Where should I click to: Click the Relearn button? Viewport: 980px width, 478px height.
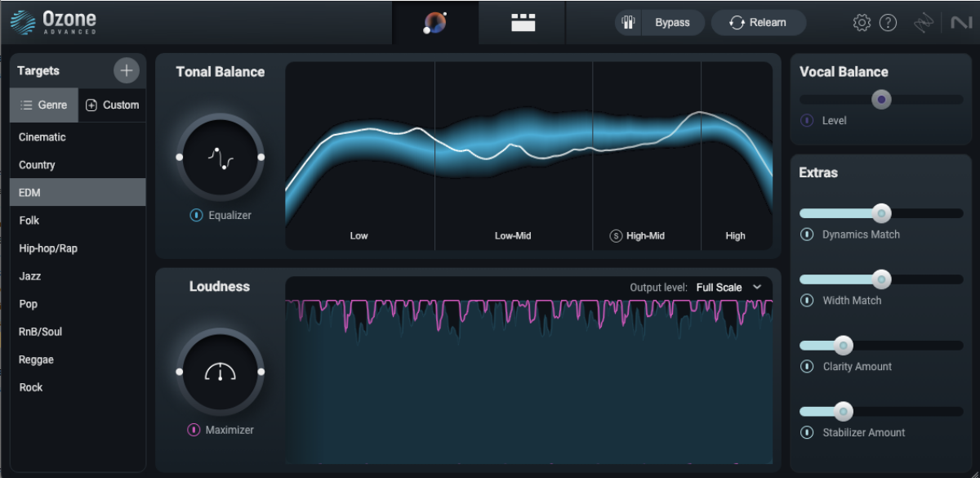tap(759, 23)
